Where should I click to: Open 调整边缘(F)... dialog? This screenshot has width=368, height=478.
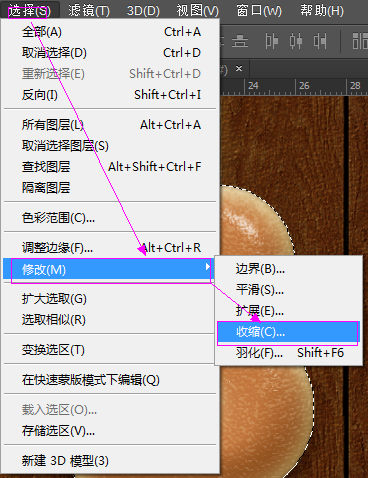coord(111,248)
